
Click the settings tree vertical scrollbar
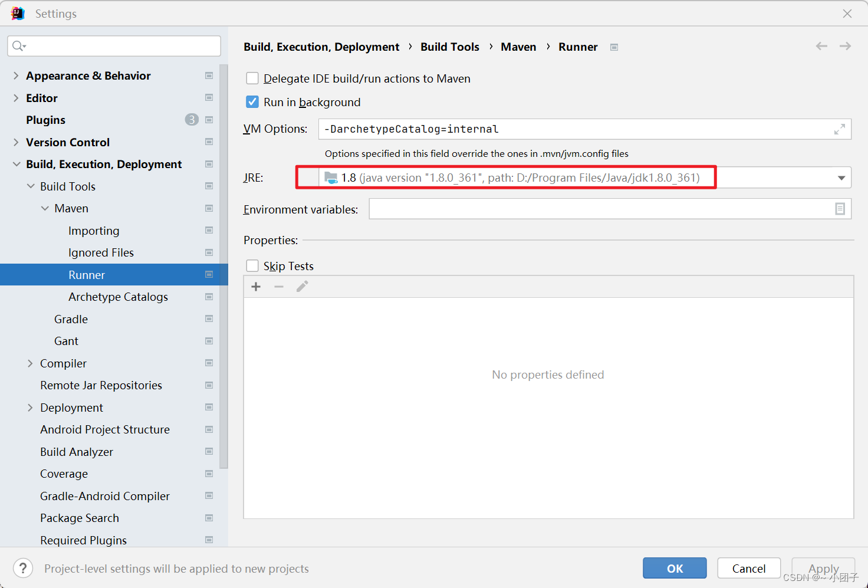pos(223,265)
